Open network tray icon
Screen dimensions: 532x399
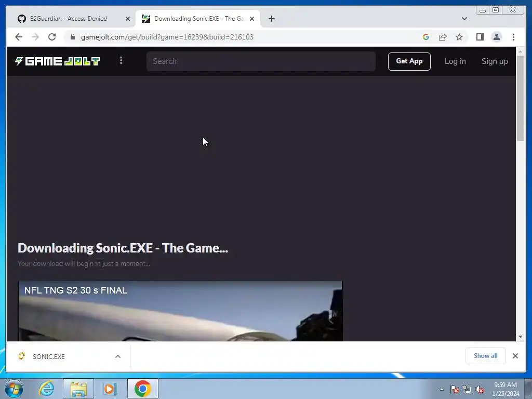point(467,389)
